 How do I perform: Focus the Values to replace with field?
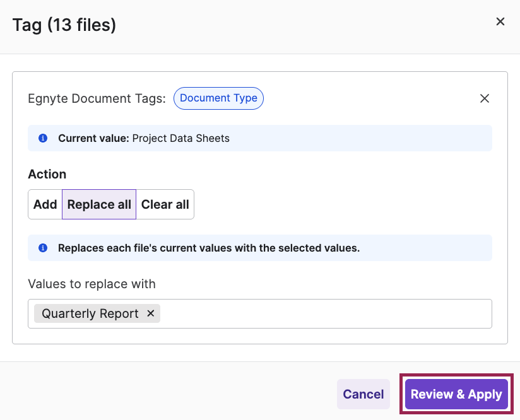click(260, 313)
